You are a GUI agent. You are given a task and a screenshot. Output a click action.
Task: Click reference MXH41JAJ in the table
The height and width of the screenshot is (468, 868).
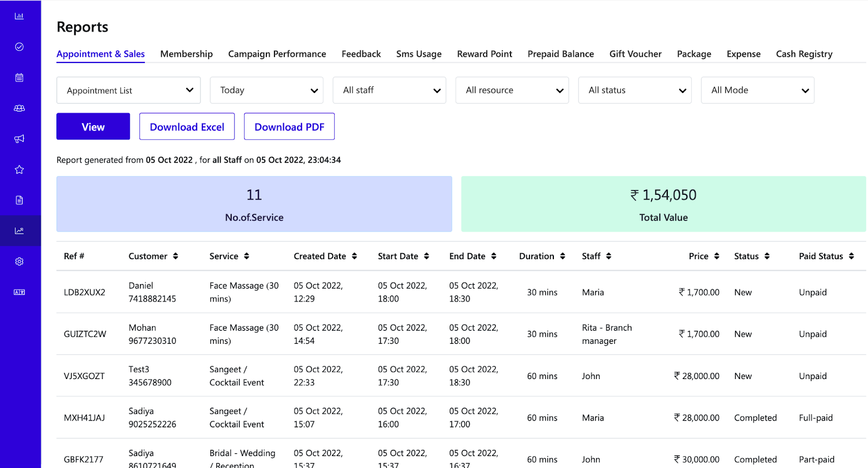pos(85,418)
